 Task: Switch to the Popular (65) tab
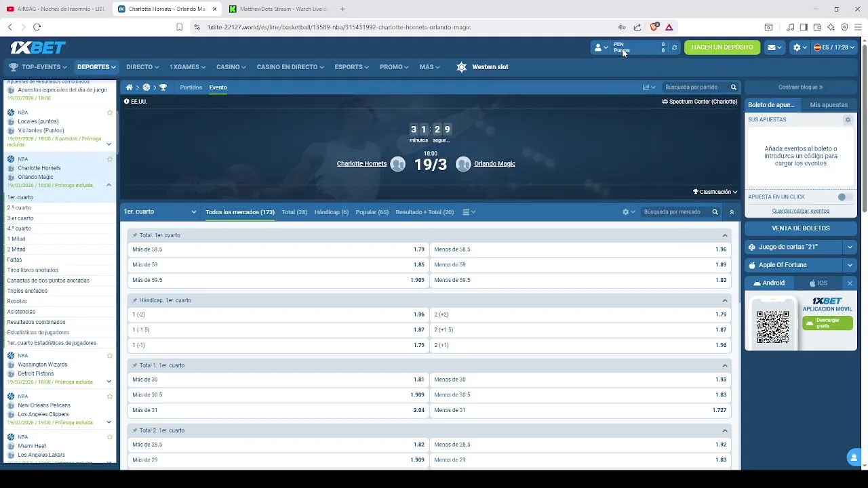[x=372, y=212]
